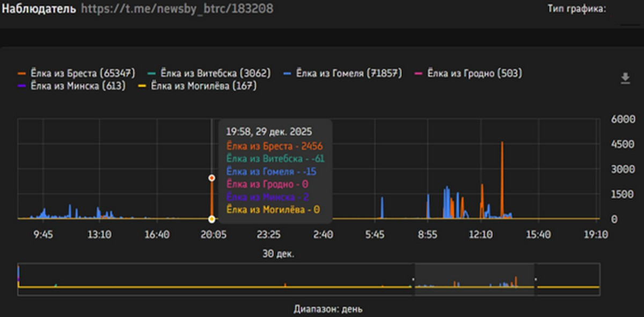The height and width of the screenshot is (317, 644).
Task: Click tooltip row Ёлка из Минска - 2
Action: [267, 197]
